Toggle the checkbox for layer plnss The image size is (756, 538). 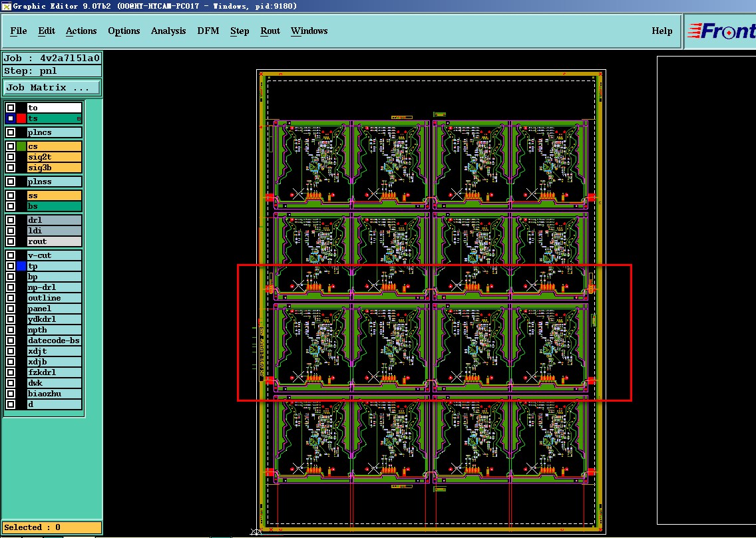tap(11, 182)
